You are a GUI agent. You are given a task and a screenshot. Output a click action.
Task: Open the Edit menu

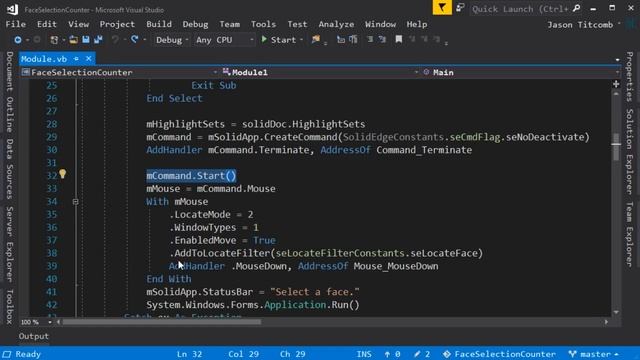click(47, 24)
